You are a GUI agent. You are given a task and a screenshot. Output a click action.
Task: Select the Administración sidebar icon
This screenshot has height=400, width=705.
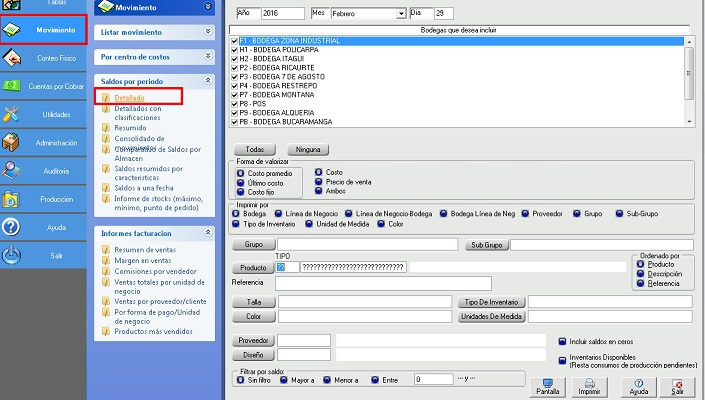click(x=13, y=142)
